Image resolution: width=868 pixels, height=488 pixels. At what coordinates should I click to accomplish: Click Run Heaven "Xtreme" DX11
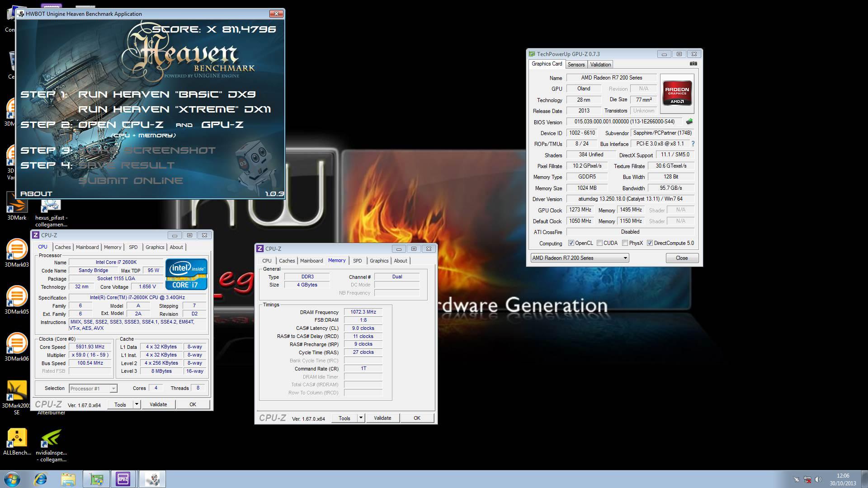pyautogui.click(x=175, y=109)
